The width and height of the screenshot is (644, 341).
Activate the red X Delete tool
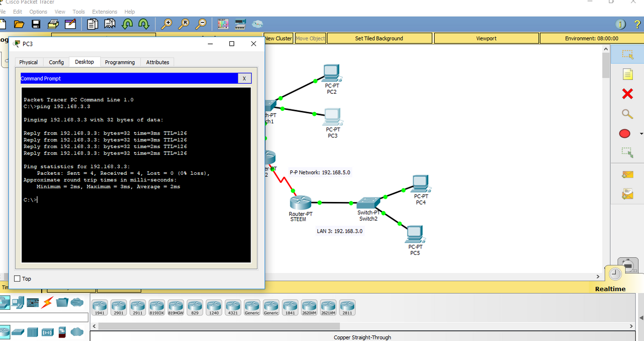627,94
